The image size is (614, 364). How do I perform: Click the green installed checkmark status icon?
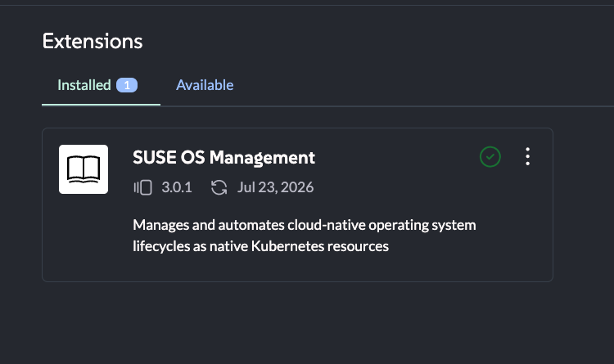490,157
